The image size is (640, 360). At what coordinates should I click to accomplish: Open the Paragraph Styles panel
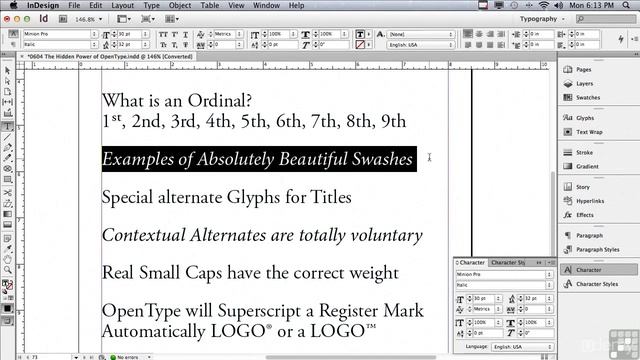598,249
